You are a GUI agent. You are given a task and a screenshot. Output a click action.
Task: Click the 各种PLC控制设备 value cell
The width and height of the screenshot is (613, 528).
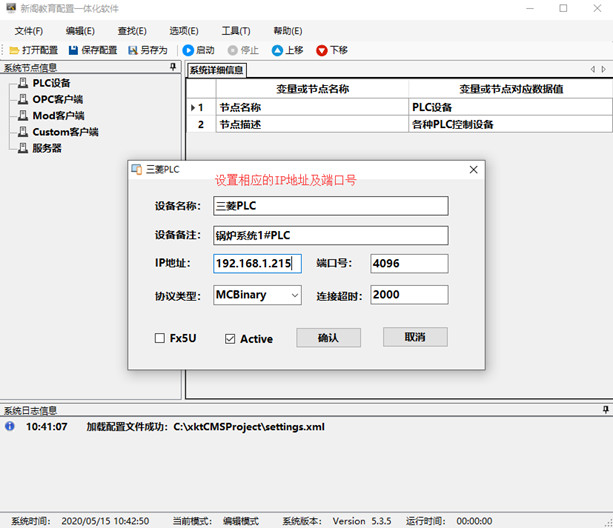coord(510,124)
